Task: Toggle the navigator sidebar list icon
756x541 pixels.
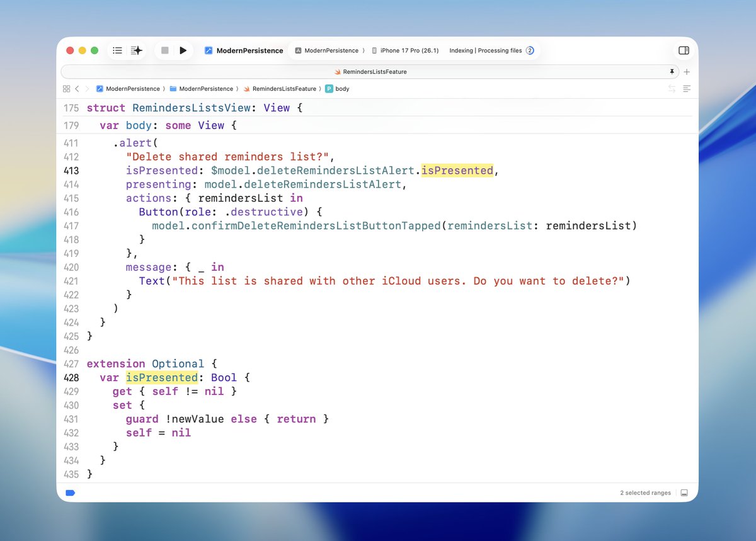Action: click(117, 50)
